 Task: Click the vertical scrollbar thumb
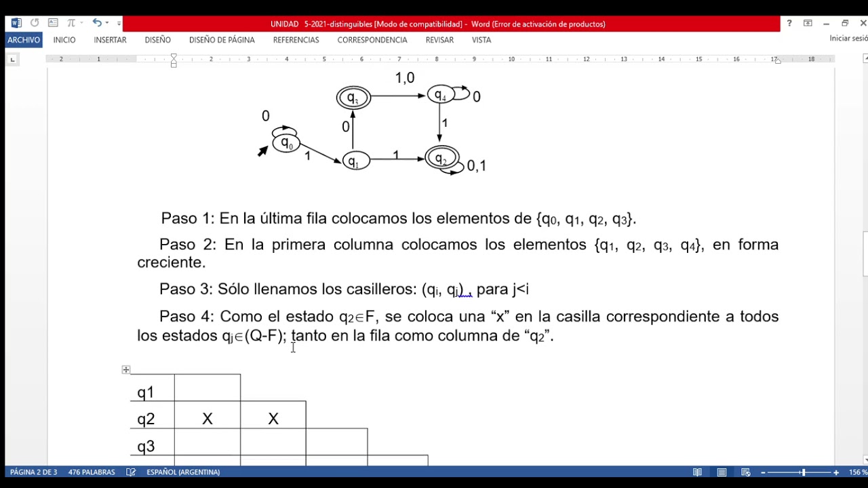point(865,254)
